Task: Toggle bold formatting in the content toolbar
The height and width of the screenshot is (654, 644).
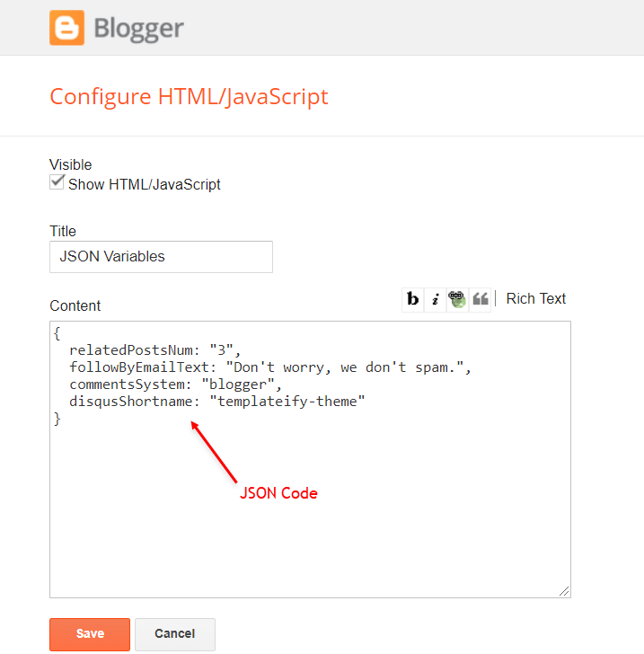Action: [x=412, y=299]
